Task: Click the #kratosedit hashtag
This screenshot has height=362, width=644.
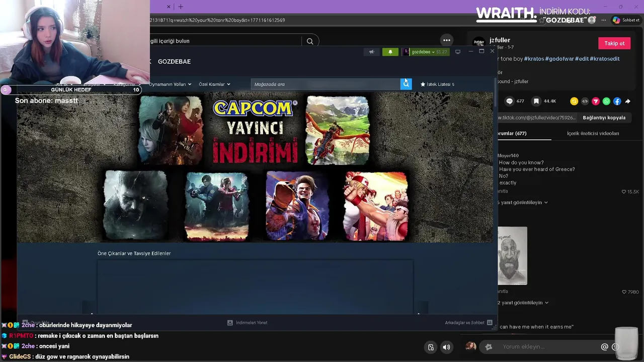Action: coord(604,59)
